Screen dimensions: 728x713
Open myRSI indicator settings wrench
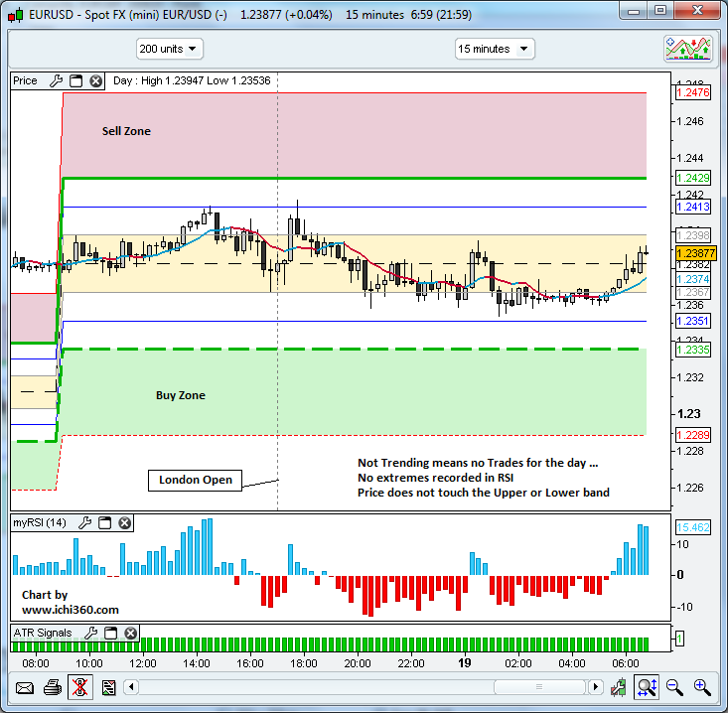tap(84, 522)
